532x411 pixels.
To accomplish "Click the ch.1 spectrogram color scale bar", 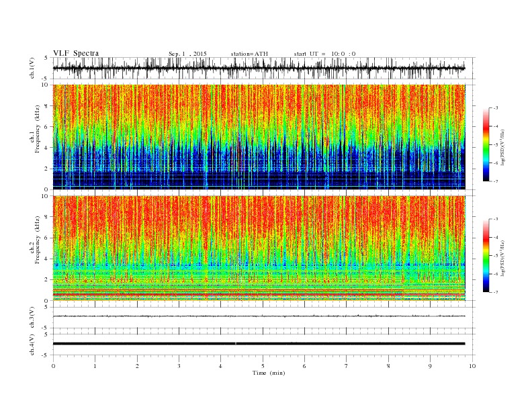I will coord(486,144).
